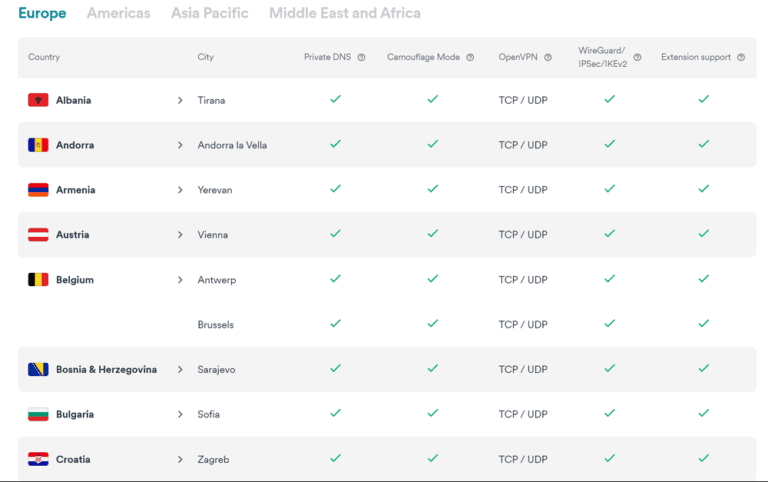Click the Armenia country name
Screen dimensions: 768x482
point(76,190)
